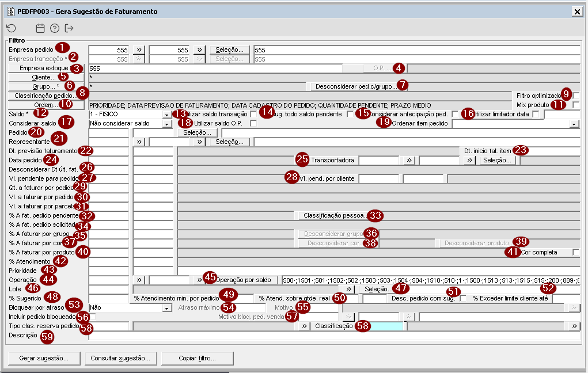Toggle Filtro optimizado checkbox

coord(576,96)
